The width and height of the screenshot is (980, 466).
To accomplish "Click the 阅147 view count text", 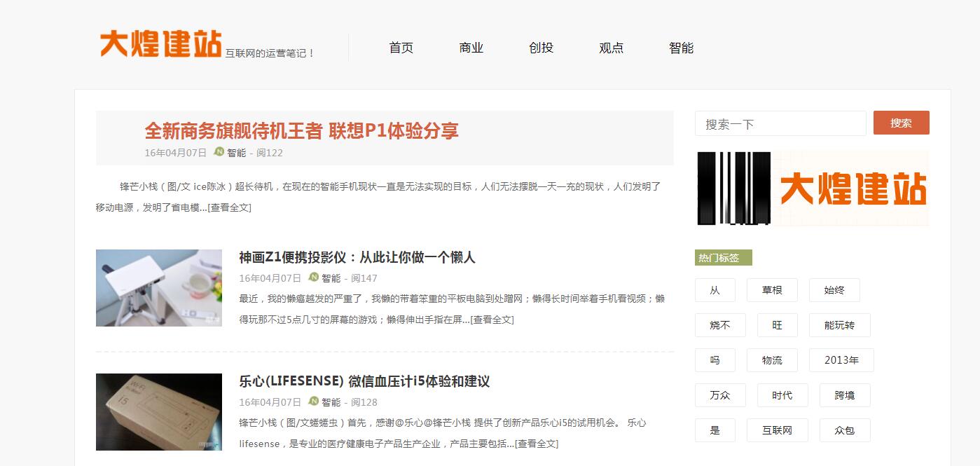I will [x=364, y=278].
